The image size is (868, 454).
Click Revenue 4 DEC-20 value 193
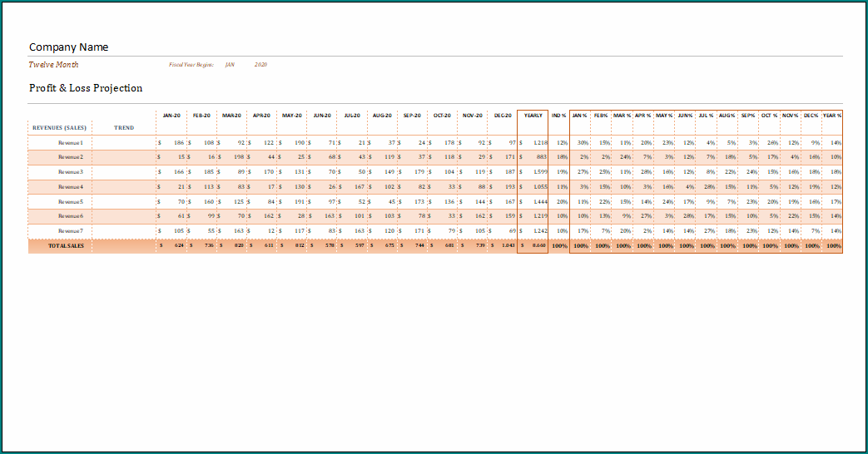tap(510, 187)
